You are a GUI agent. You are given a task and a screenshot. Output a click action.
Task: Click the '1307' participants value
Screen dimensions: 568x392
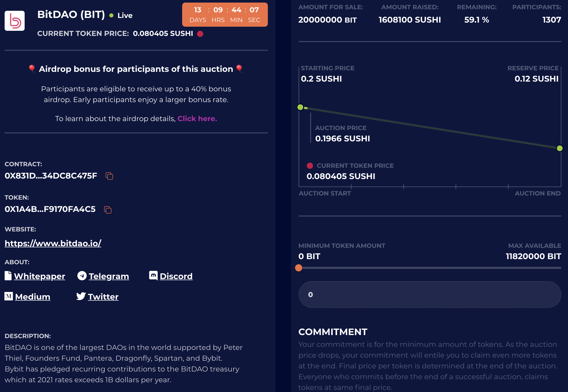552,20
